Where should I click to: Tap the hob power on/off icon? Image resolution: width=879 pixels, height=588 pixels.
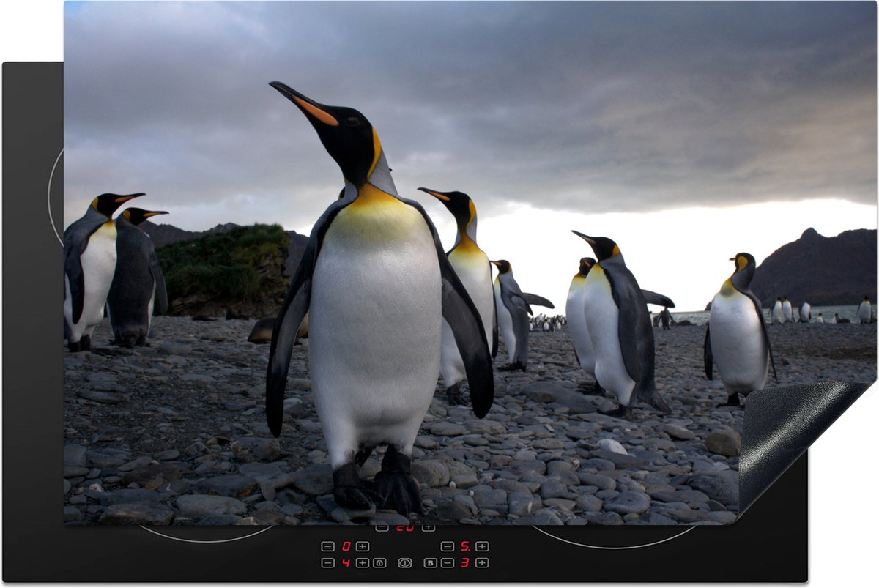(404, 563)
